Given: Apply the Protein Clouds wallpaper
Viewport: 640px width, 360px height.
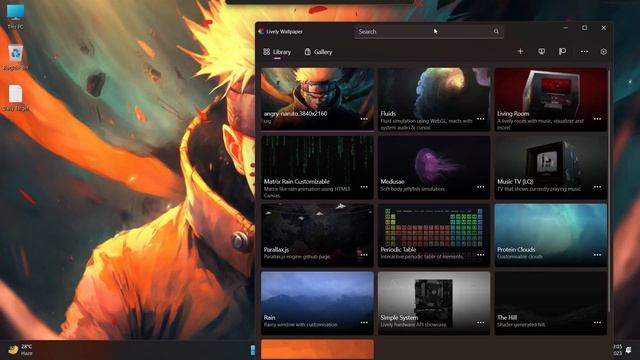Looking at the screenshot, I should click(551, 235).
